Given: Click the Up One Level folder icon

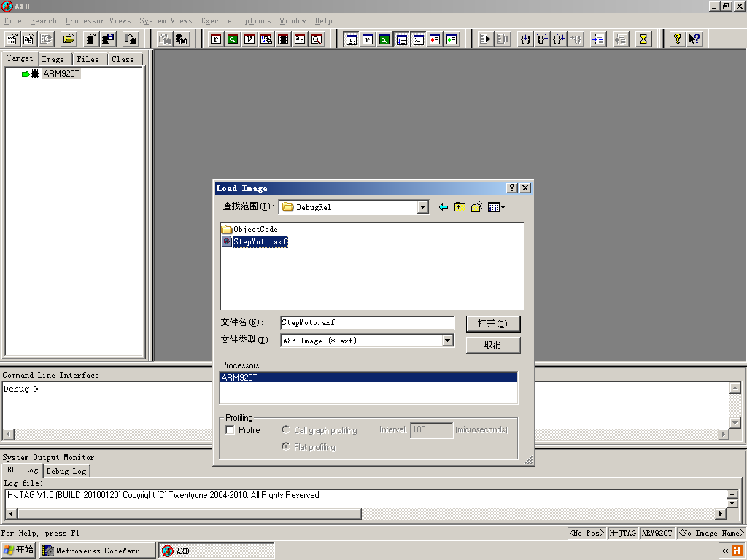Looking at the screenshot, I should coord(460,207).
